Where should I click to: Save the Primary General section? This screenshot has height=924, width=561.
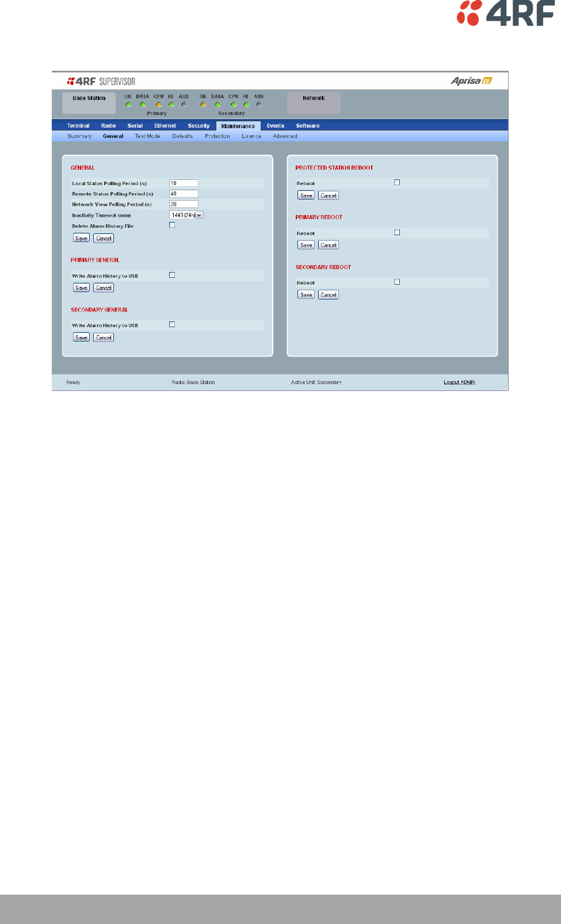[82, 287]
